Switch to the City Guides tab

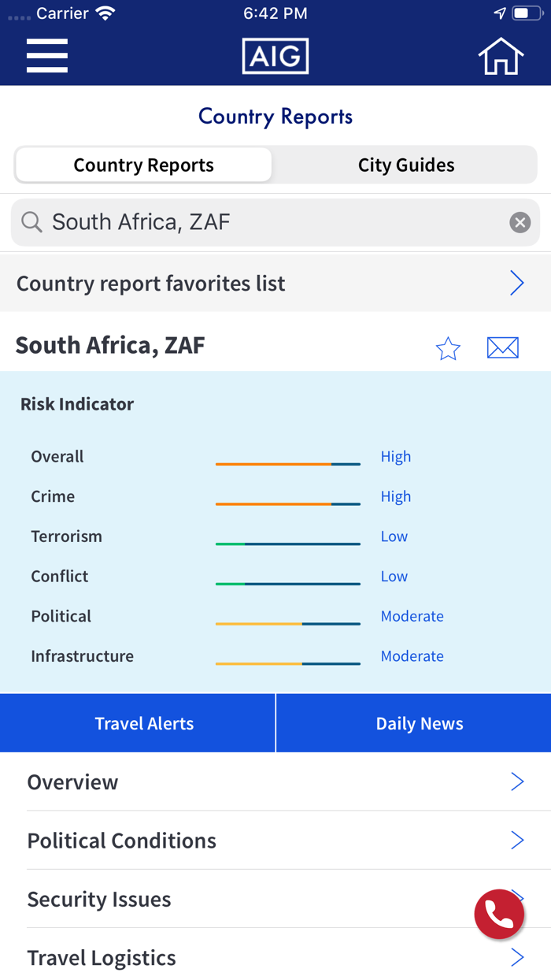pyautogui.click(x=405, y=165)
